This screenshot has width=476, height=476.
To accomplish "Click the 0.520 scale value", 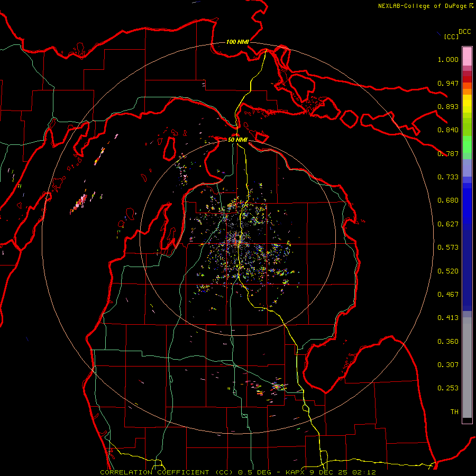I will pyautogui.click(x=448, y=271).
